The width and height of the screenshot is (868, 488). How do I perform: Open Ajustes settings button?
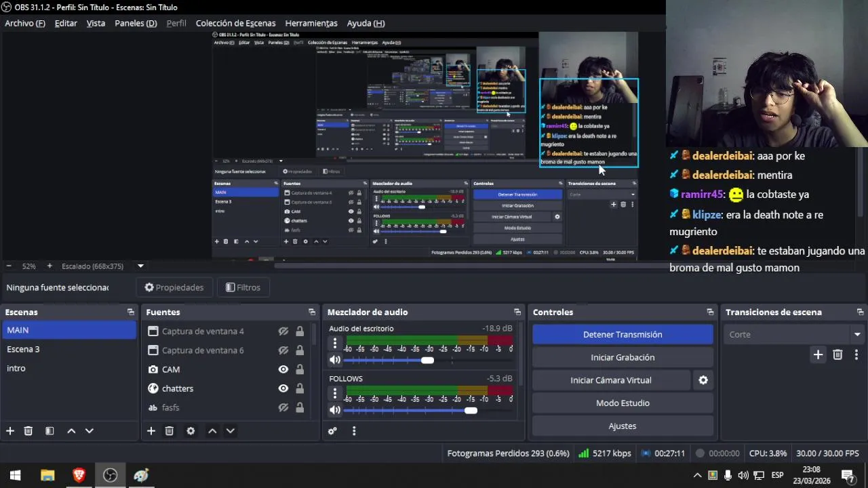point(623,426)
